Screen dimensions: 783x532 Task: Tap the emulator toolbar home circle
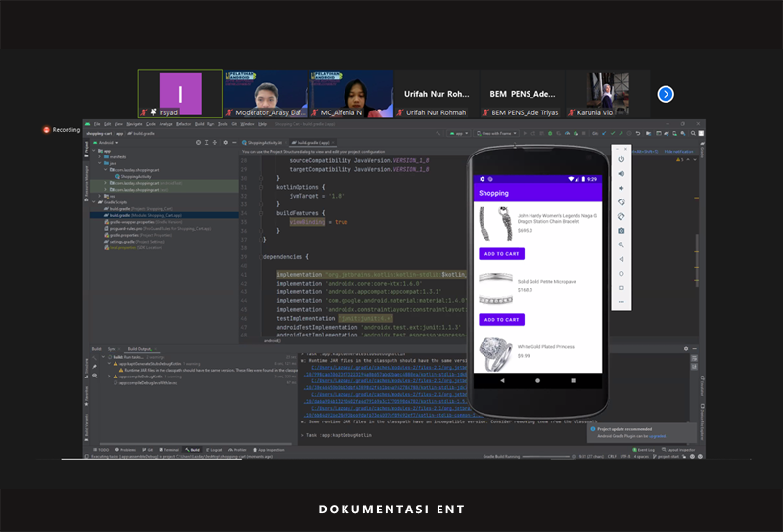(x=622, y=274)
